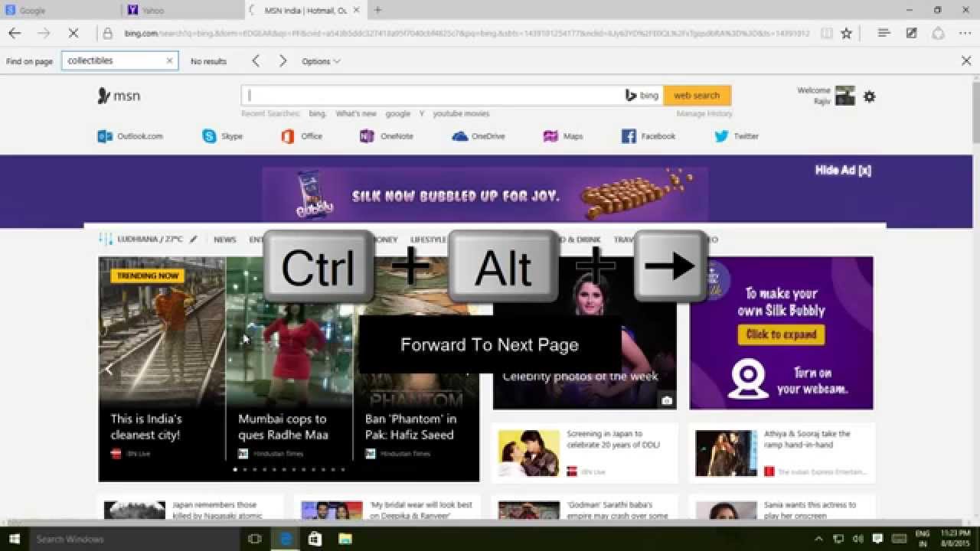
Task: Open recent search 'google'
Action: pos(398,113)
